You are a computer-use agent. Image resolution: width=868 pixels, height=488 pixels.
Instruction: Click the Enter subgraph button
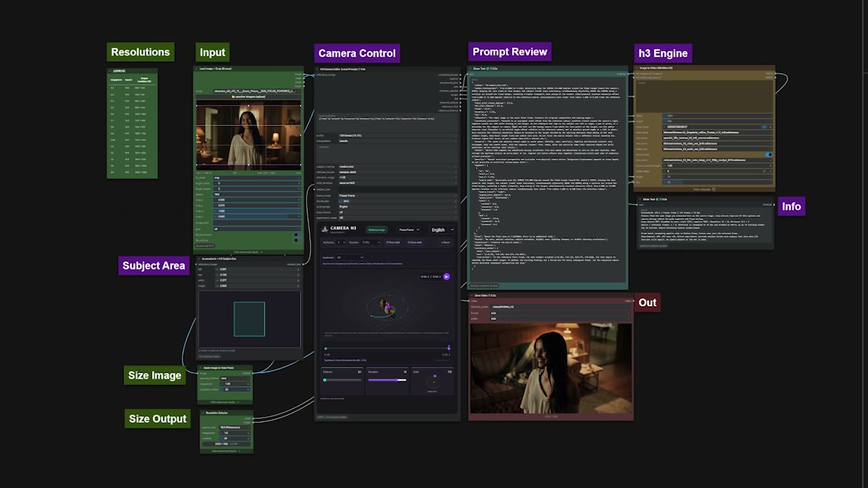tap(704, 189)
